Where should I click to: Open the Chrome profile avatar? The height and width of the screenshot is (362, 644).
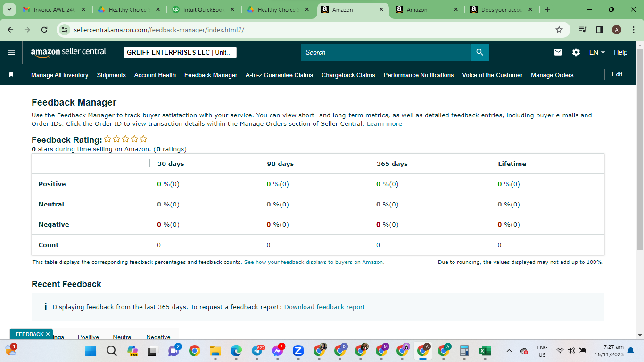[617, 30]
